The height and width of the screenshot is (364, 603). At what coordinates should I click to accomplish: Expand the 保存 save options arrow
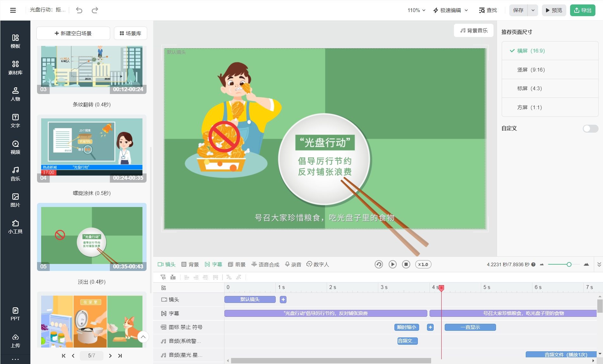pyautogui.click(x=533, y=10)
